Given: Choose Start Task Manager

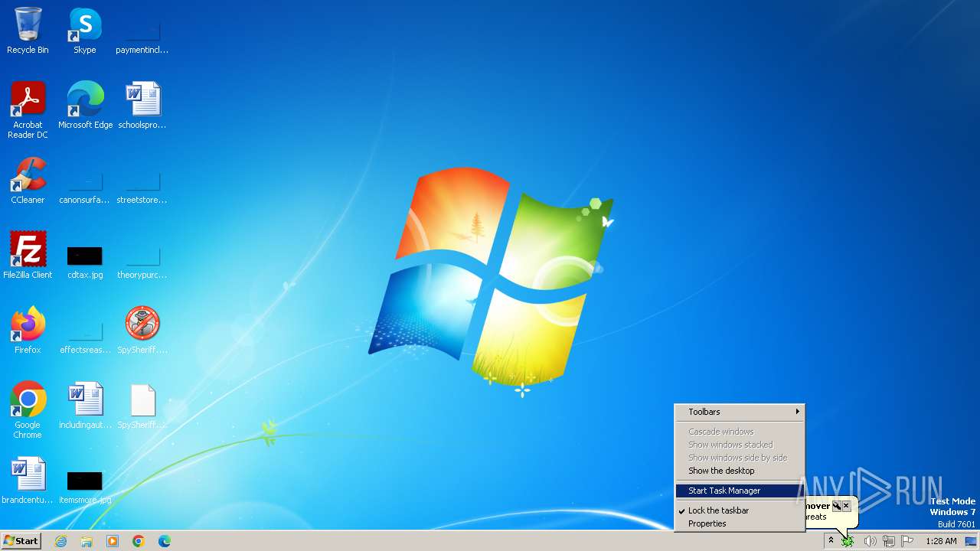Looking at the screenshot, I should (x=740, y=491).
